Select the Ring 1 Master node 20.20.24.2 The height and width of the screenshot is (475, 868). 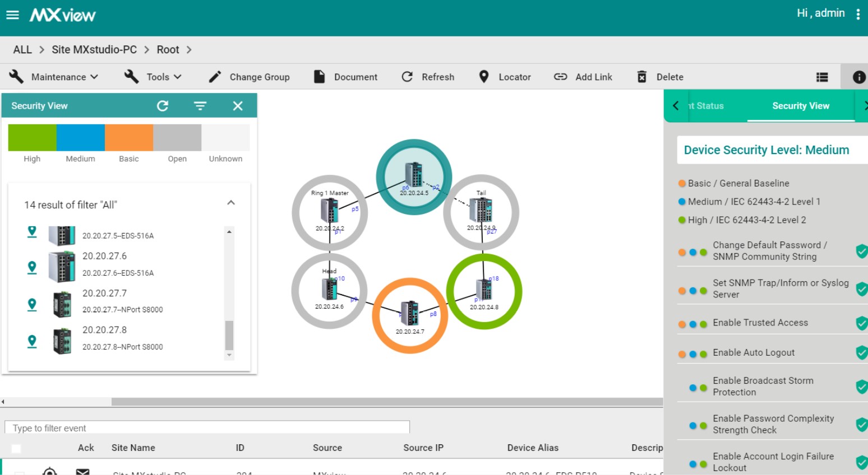(x=330, y=213)
